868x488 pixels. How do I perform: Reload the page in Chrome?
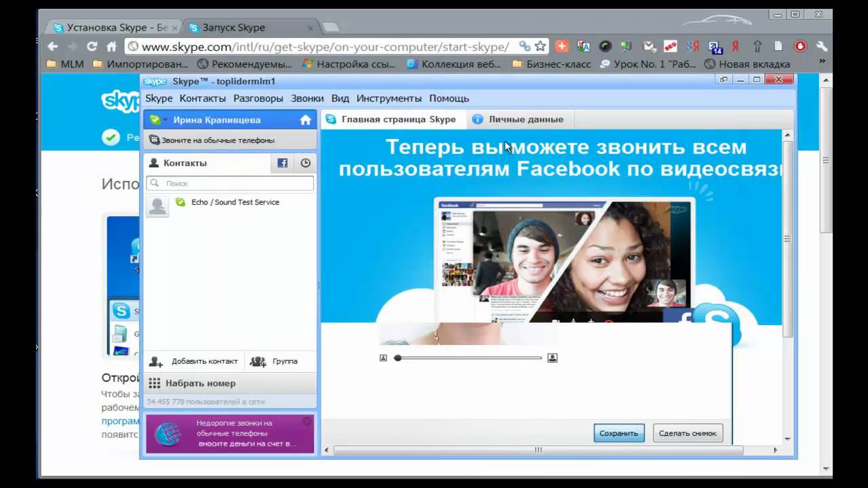tap(92, 47)
